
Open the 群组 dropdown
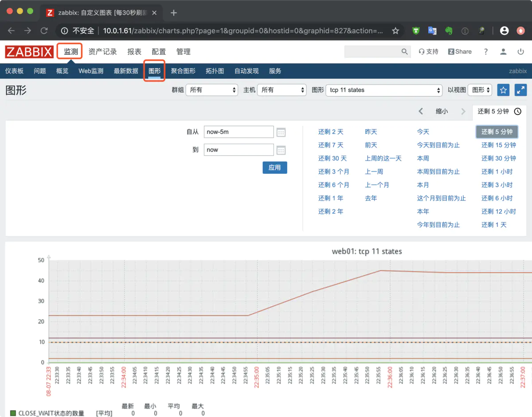[212, 90]
